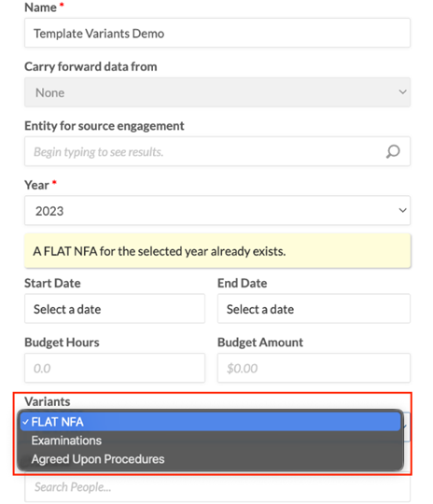
Task: Click the Search People field
Action: tap(217, 487)
